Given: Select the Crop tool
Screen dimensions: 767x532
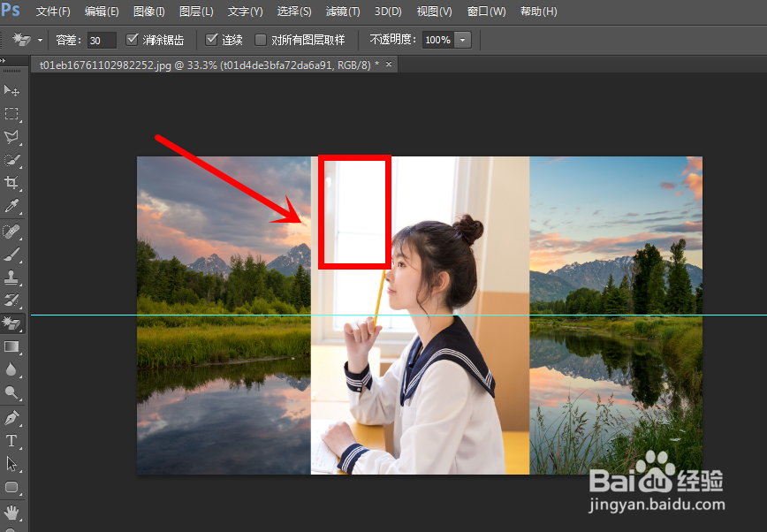Looking at the screenshot, I should 12,183.
